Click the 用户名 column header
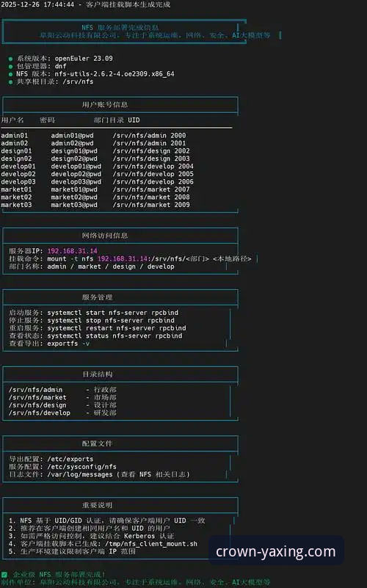 tap(12, 120)
